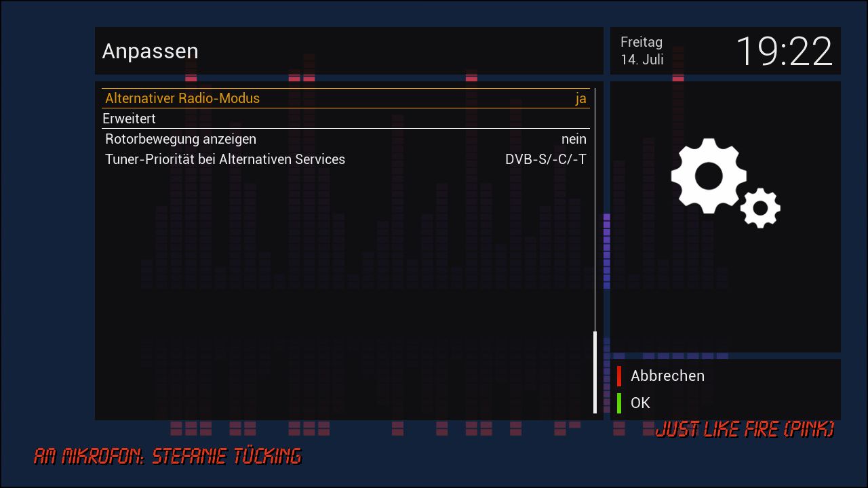Open the DVB-S/-C/-T tuner priority value
868x488 pixels.
tap(545, 159)
